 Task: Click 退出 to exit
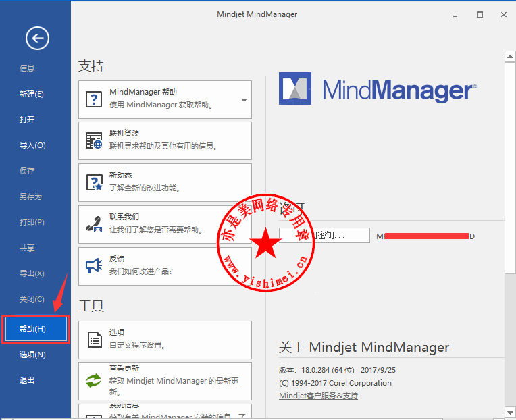[x=27, y=380]
